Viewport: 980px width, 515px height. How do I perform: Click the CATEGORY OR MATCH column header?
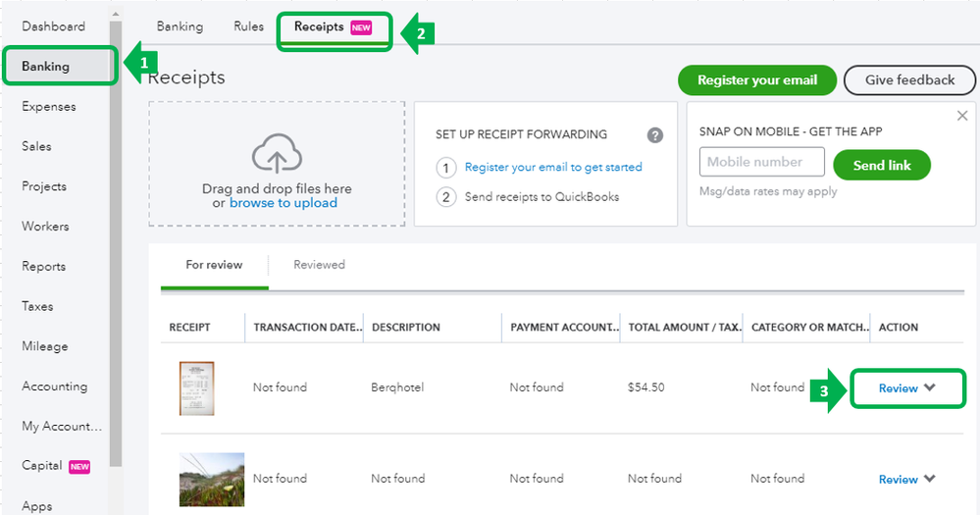810,328
